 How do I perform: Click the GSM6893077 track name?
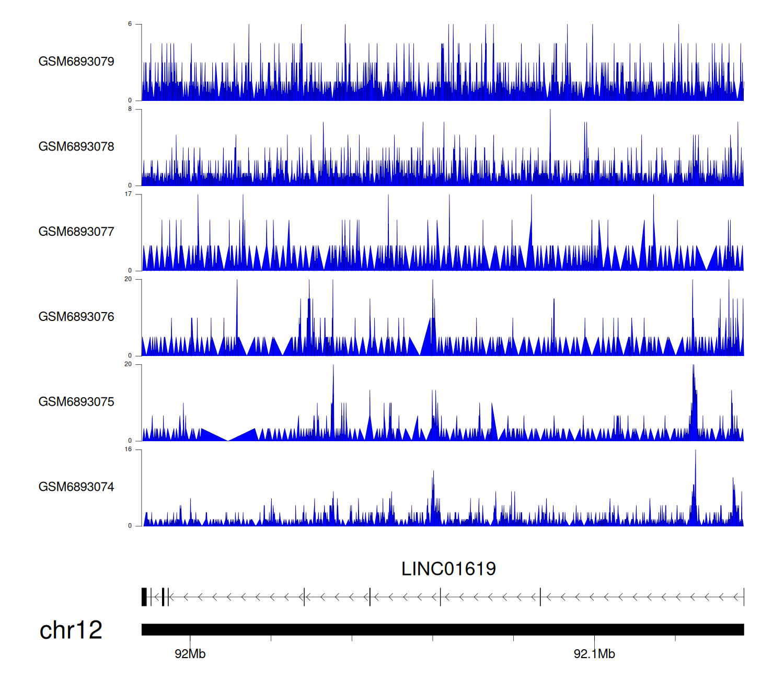(76, 232)
